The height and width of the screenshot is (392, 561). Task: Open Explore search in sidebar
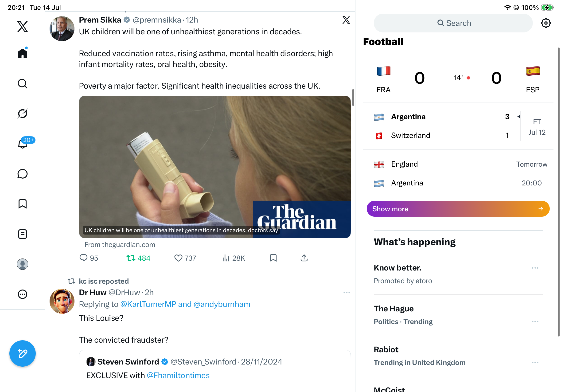pos(23,84)
